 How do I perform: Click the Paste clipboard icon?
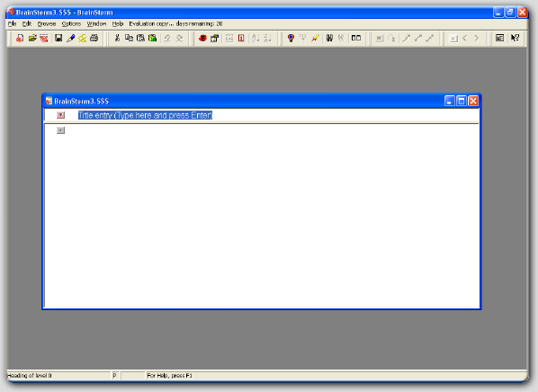coord(140,38)
